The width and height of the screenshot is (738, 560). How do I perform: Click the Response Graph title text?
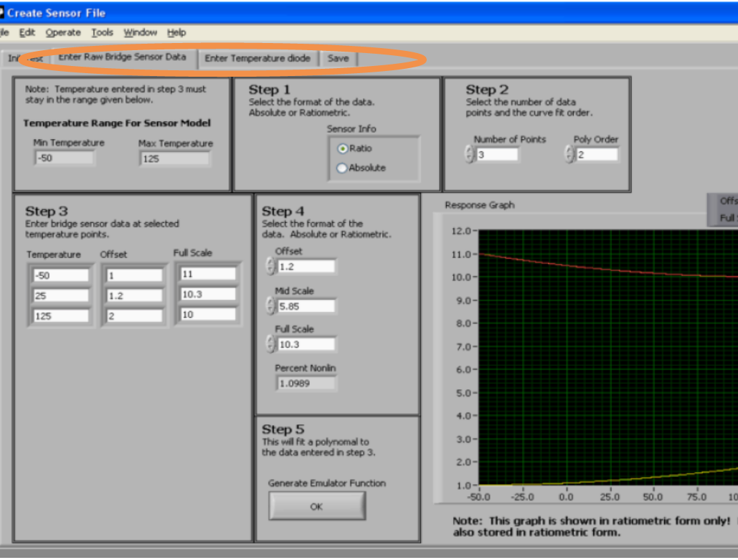480,205
